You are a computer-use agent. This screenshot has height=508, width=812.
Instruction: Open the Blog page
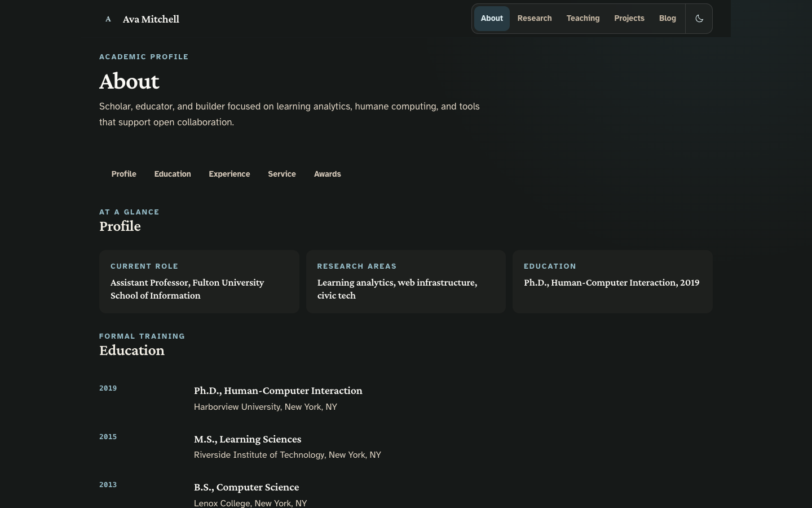tap(668, 19)
